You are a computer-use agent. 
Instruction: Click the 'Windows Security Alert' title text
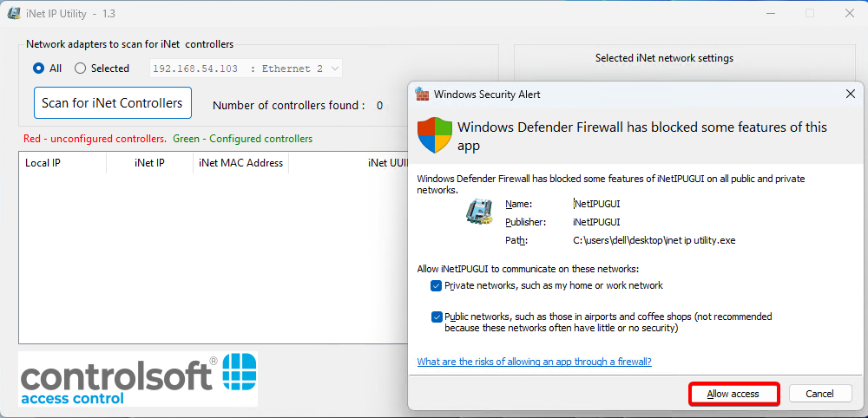[487, 95]
